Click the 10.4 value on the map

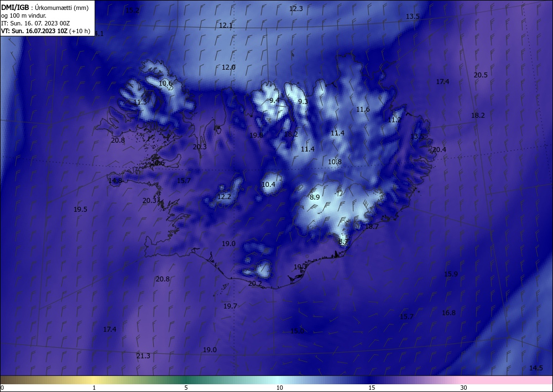point(268,184)
